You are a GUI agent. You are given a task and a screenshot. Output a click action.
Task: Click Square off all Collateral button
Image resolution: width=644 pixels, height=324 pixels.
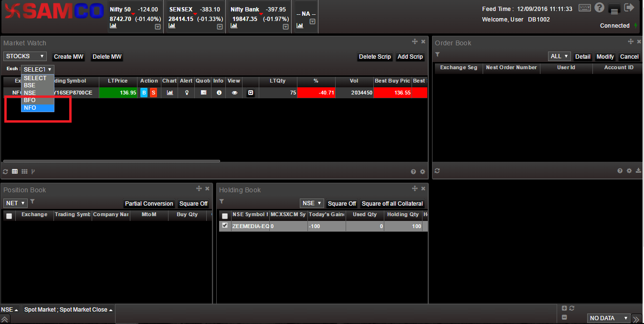pos(392,204)
